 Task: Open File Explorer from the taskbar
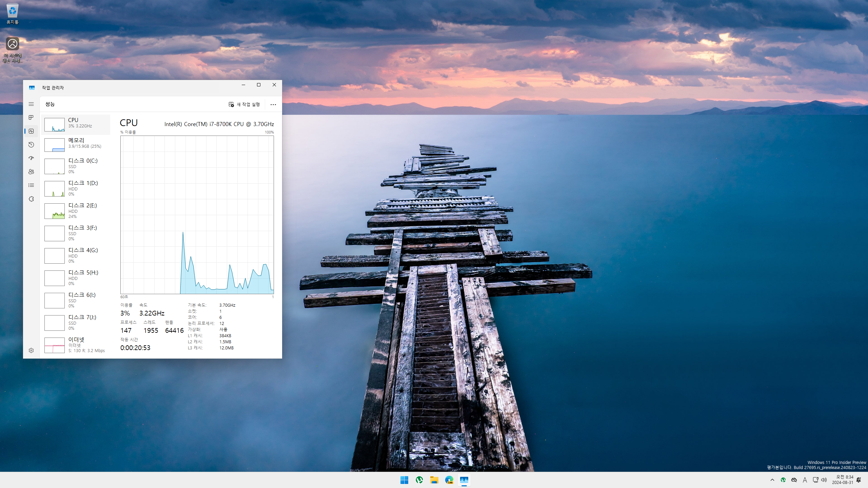[x=434, y=480]
